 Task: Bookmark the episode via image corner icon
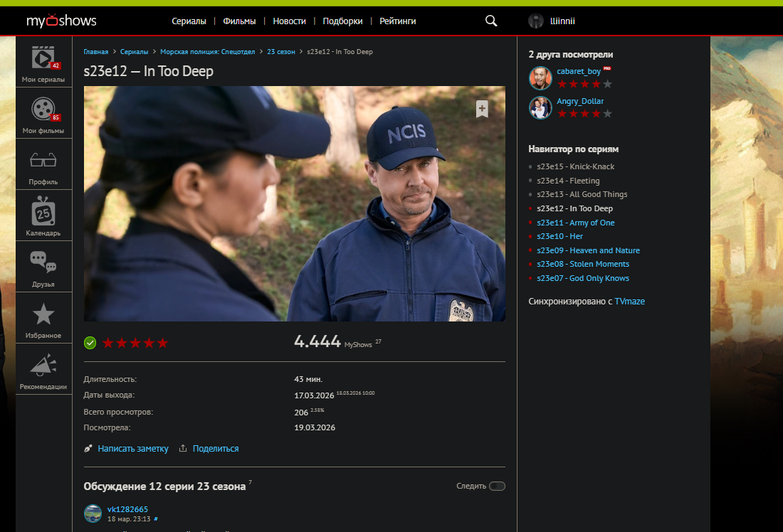pyautogui.click(x=482, y=109)
